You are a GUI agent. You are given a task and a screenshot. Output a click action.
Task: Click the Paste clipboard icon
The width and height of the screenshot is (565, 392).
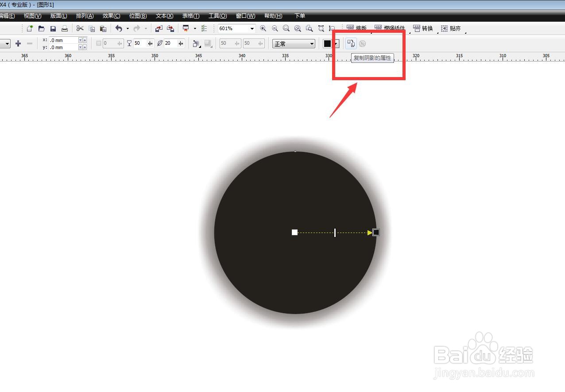pyautogui.click(x=103, y=28)
